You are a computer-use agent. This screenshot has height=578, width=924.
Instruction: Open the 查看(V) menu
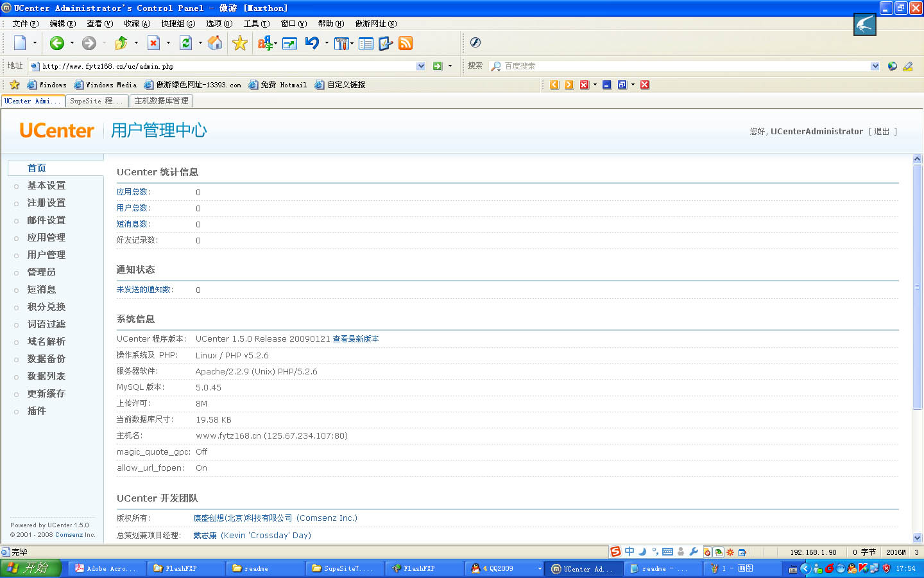[100, 24]
